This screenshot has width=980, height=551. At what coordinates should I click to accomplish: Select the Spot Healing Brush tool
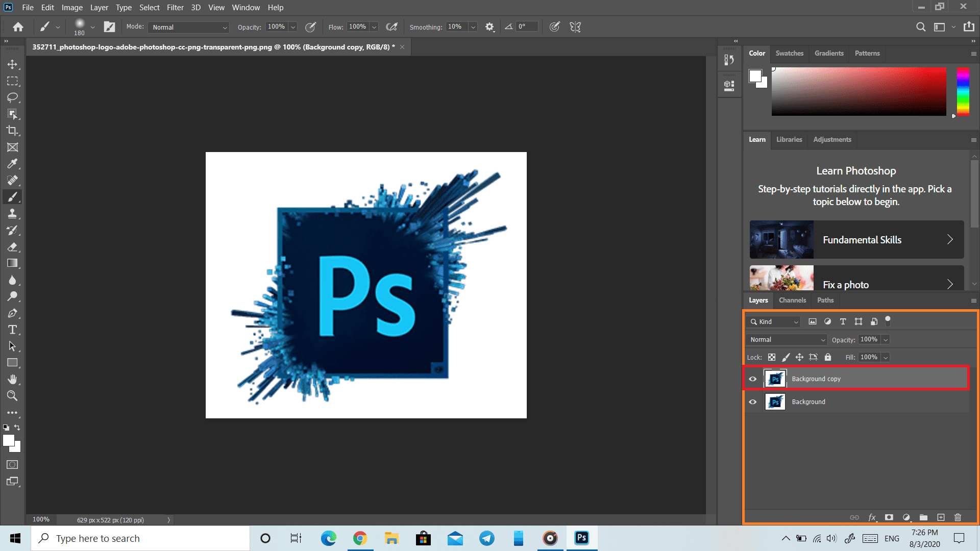click(x=12, y=180)
